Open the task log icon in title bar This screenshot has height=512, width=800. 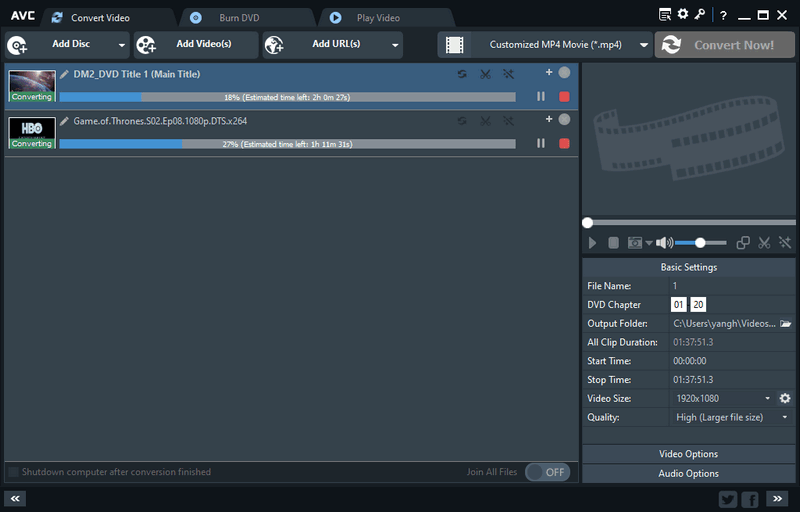click(665, 15)
